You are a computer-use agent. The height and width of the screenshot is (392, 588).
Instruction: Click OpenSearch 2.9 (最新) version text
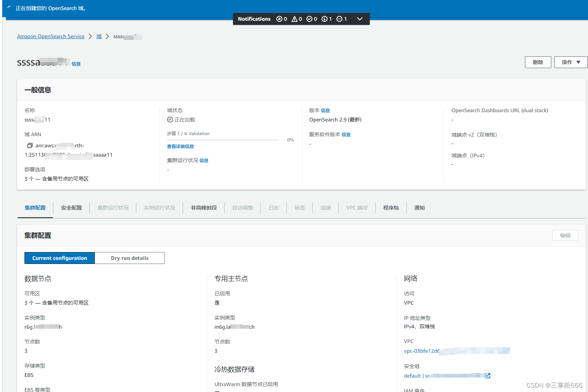(335, 120)
